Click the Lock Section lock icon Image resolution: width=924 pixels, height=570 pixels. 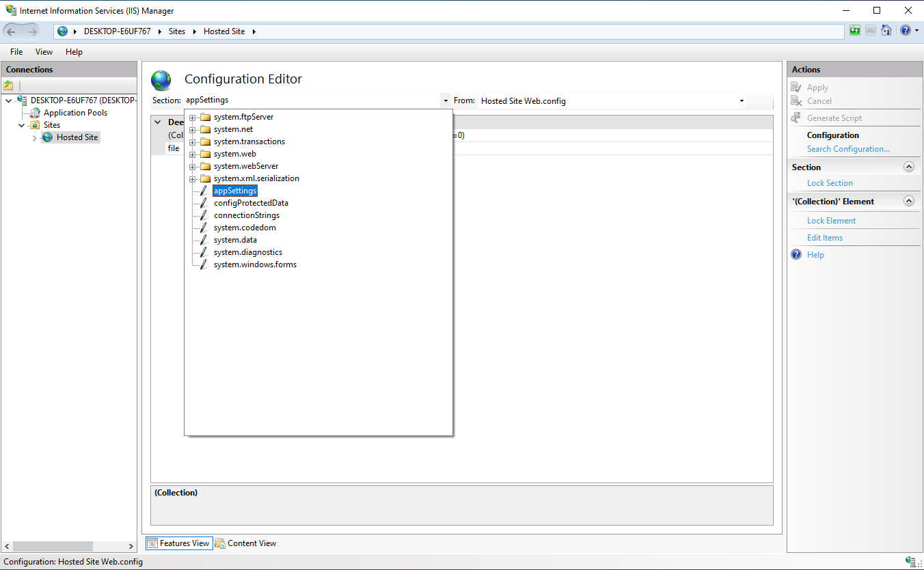(x=830, y=182)
